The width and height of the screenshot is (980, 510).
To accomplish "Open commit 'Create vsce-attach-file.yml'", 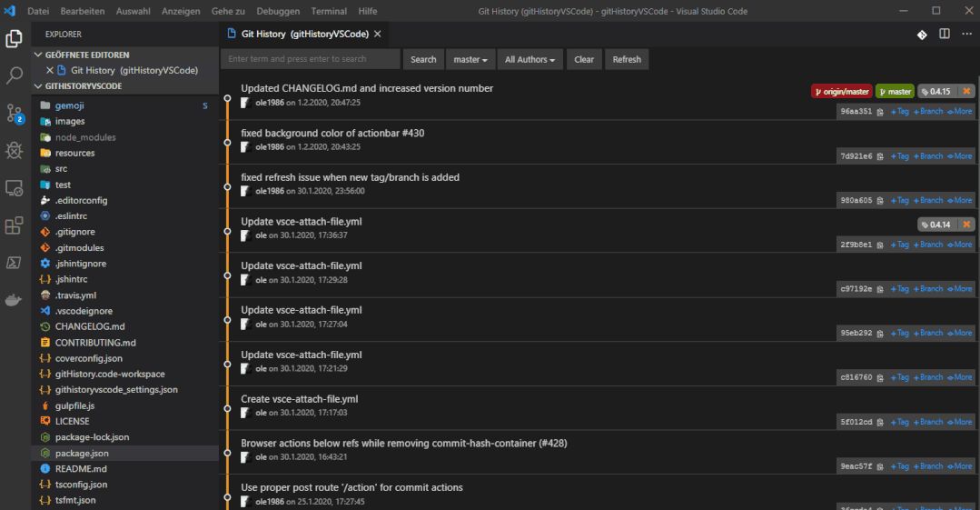I will tap(300, 398).
